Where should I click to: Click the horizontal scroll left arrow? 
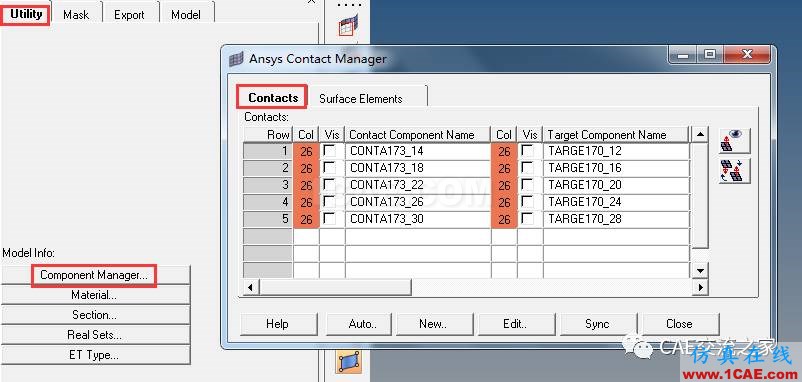tap(250, 287)
